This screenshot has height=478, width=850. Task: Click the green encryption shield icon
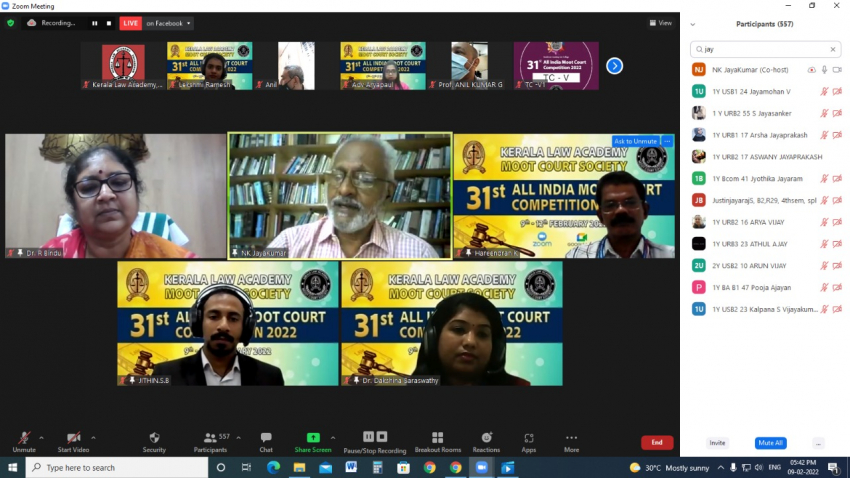point(10,23)
